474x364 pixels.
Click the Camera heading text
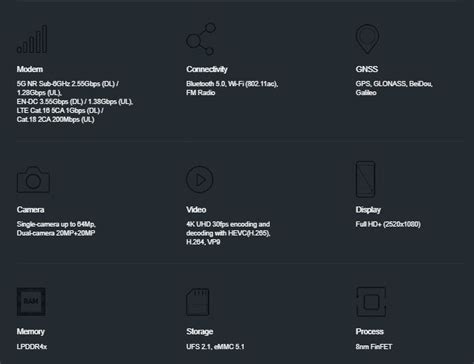click(x=30, y=210)
